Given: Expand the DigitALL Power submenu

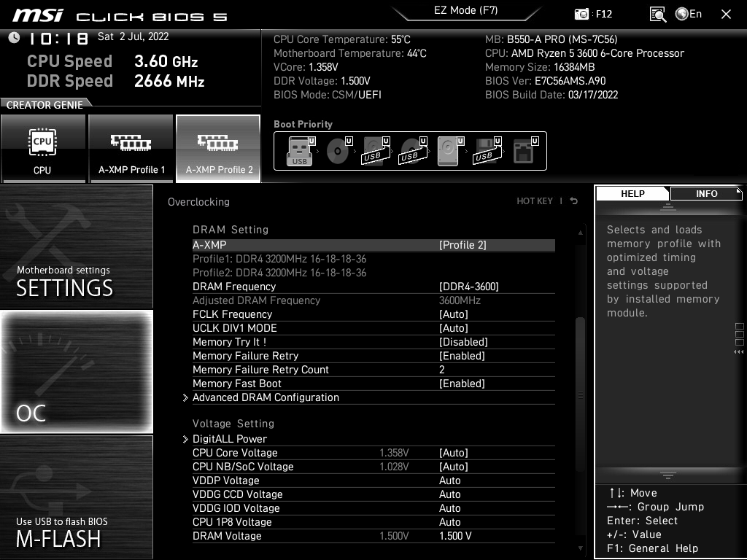Looking at the screenshot, I should (x=230, y=439).
